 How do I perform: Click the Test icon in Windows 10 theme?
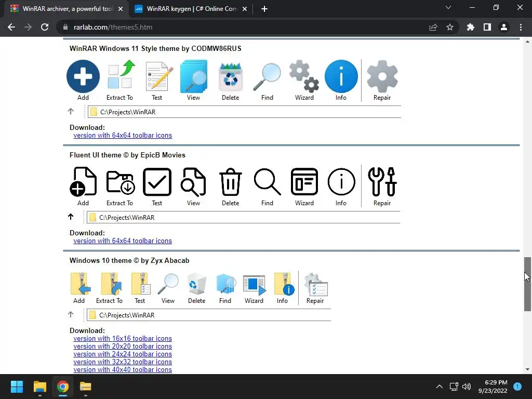coord(141,284)
